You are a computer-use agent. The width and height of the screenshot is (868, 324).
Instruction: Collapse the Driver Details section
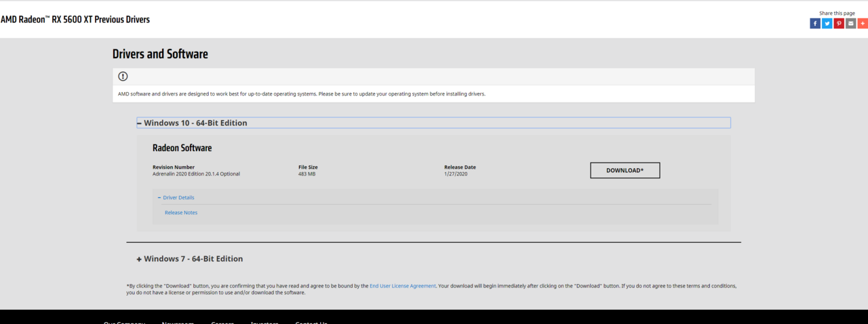pyautogui.click(x=176, y=197)
